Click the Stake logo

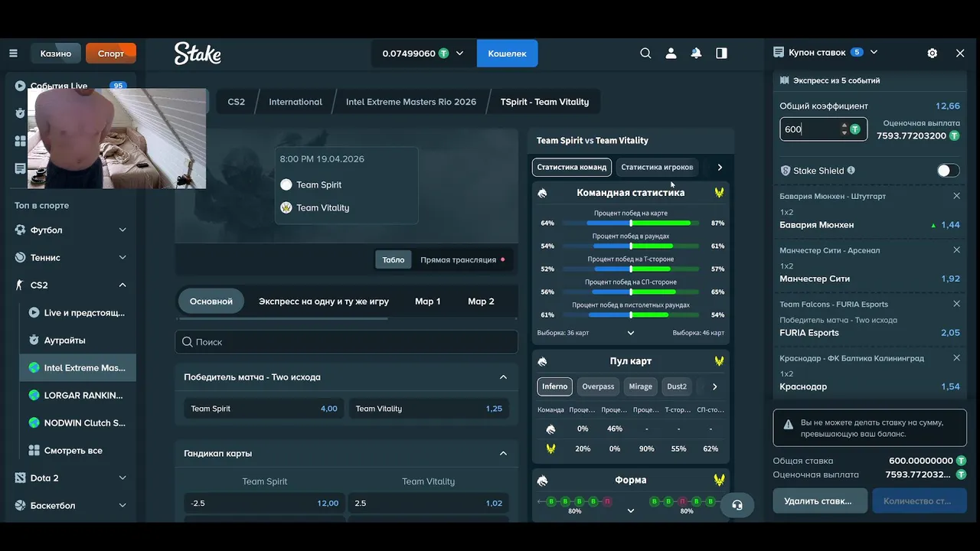198,54
